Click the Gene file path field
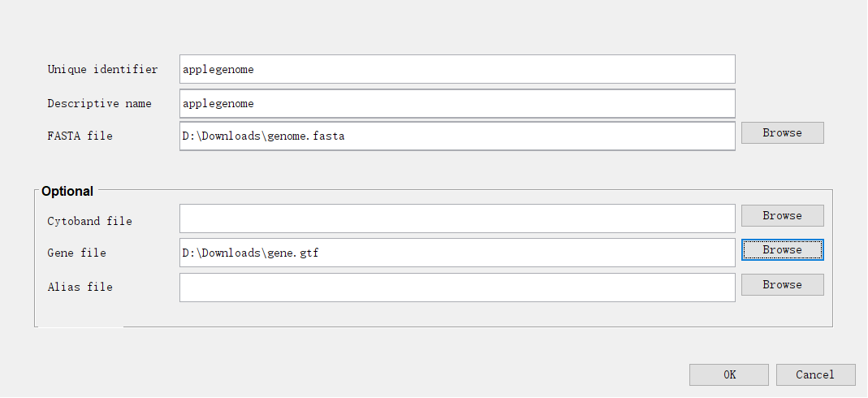This screenshot has width=868, height=398. pos(457,253)
